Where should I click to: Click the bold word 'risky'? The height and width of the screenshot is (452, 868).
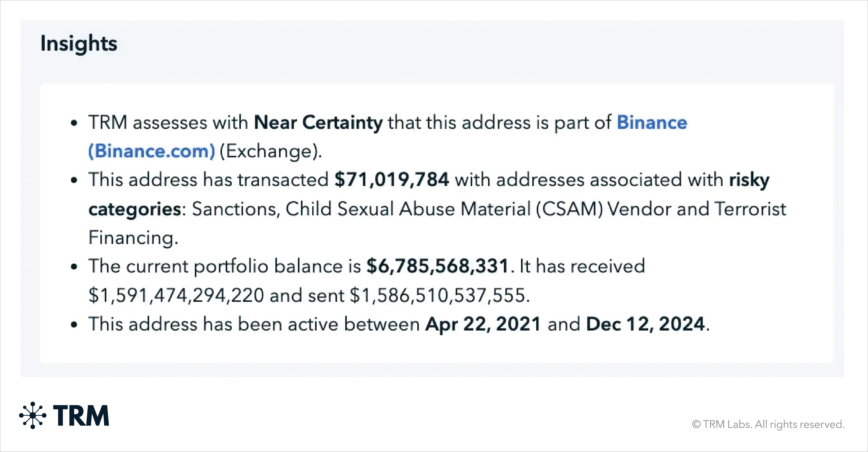(749, 179)
